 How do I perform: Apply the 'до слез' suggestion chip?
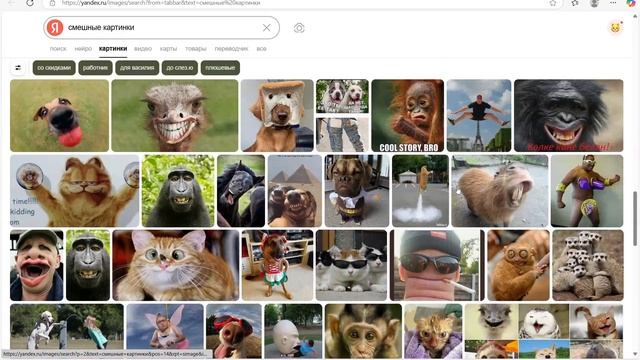(180, 68)
